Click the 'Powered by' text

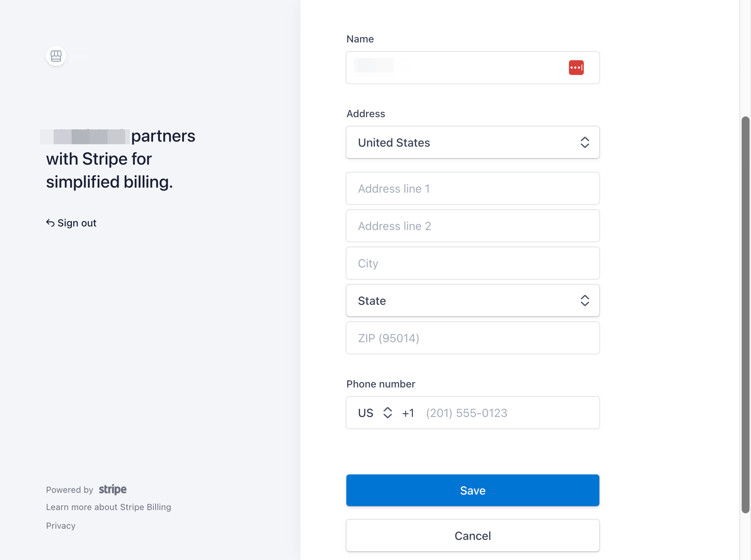(x=69, y=490)
